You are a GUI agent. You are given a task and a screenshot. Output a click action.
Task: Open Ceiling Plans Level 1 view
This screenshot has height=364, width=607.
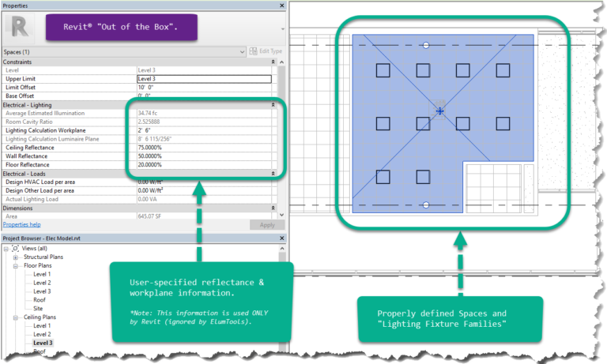click(42, 325)
